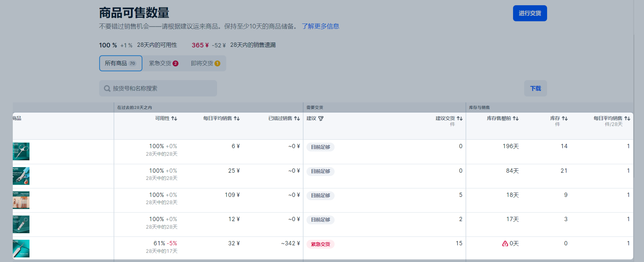644x262 pixels.
Task: Click the 196天 stock-out cell
Action: (511, 146)
